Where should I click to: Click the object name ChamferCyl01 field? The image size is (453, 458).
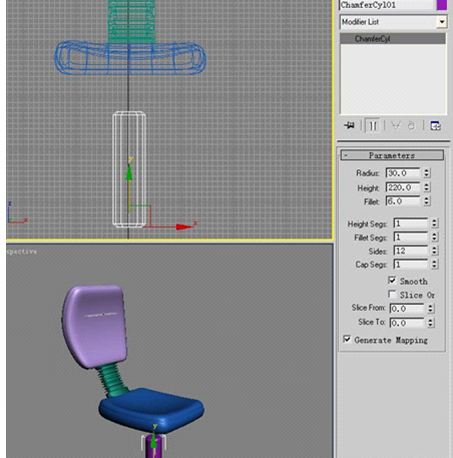coord(387,5)
